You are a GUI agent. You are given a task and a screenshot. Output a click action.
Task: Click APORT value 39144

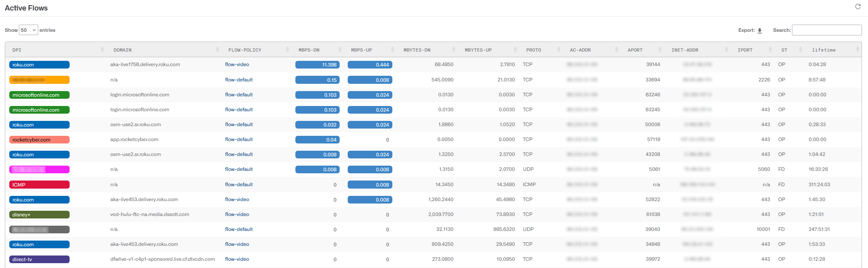coord(653,64)
